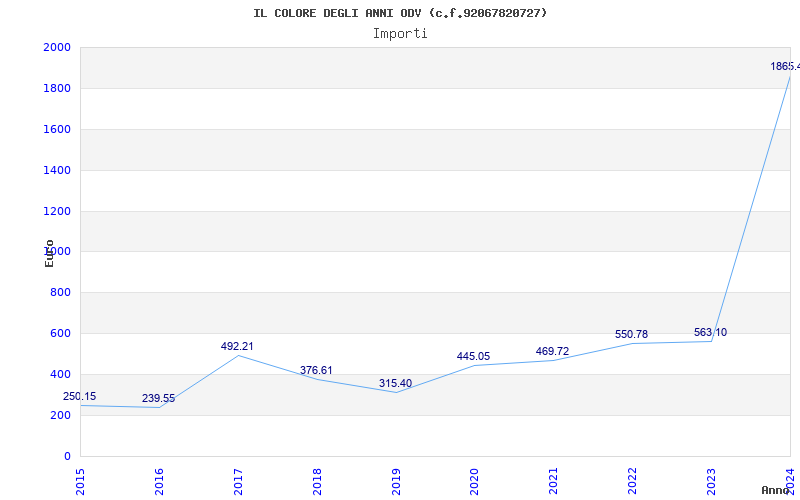
Task: Click the 2019 x-axis label
Action: [x=396, y=481]
